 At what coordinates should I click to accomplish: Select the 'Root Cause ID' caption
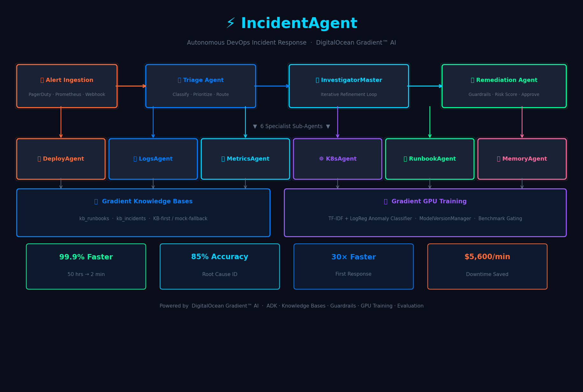[220, 274]
